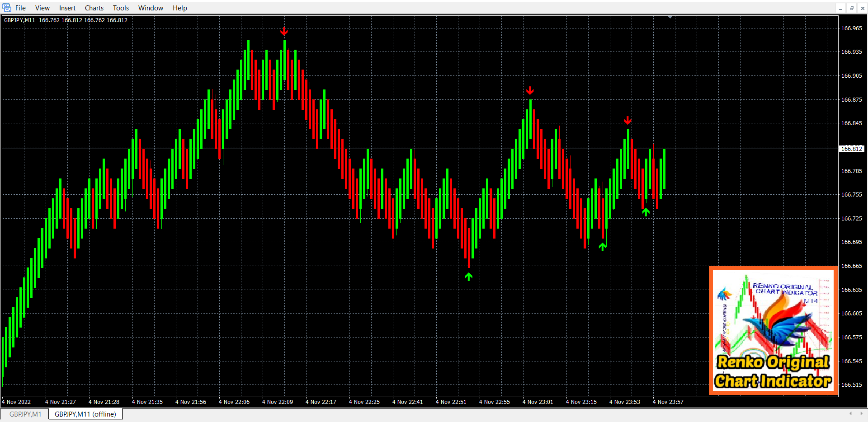Click the red sell arrow at the highest peak
This screenshot has width=868, height=422.
284,31
